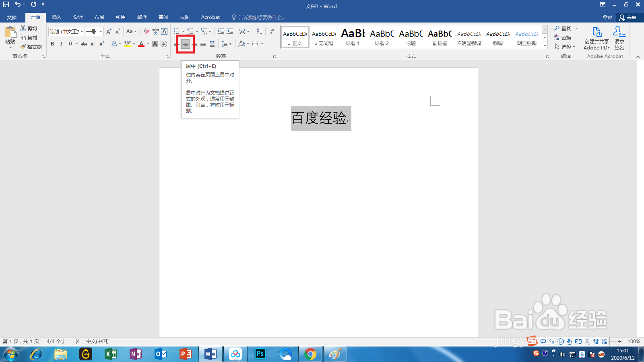Decrease indent in paragraph group
644x362 pixels.
click(221, 31)
